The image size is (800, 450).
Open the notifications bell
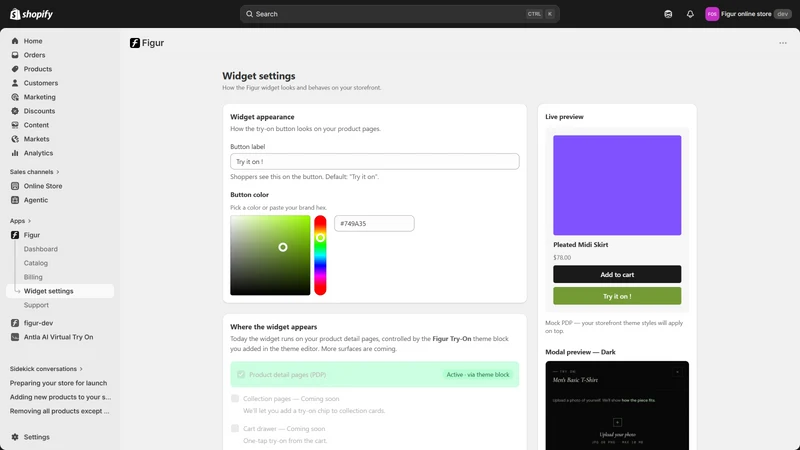point(690,14)
